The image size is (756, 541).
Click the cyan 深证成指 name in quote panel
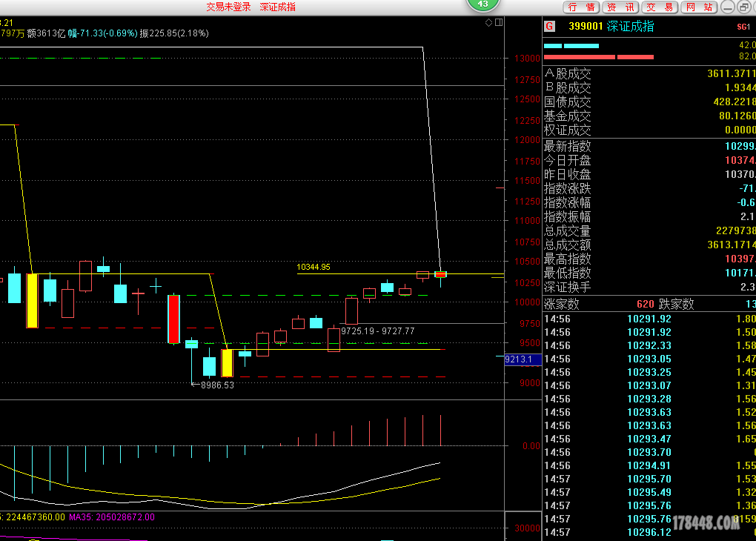pos(630,27)
